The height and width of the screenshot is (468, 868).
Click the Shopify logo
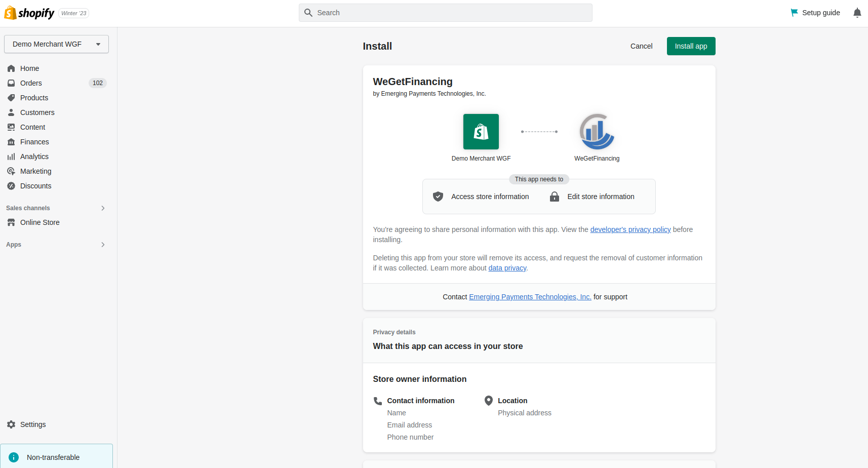tap(29, 13)
